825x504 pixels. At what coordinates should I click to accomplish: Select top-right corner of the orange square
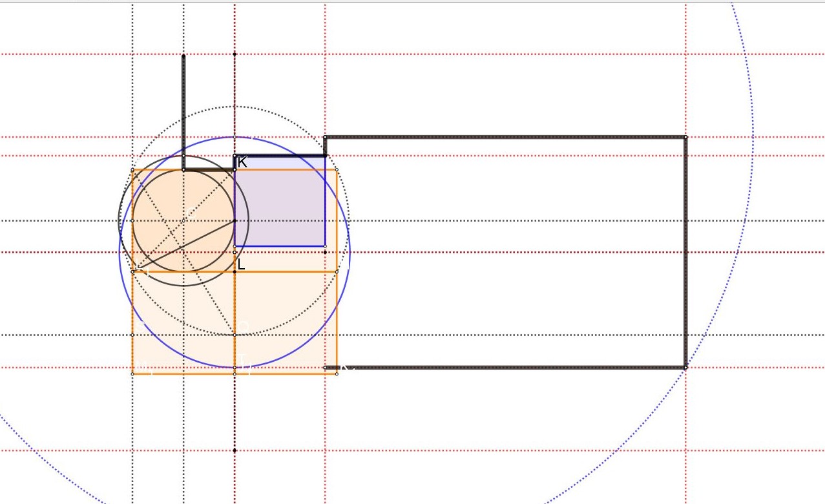pyautogui.click(x=337, y=170)
